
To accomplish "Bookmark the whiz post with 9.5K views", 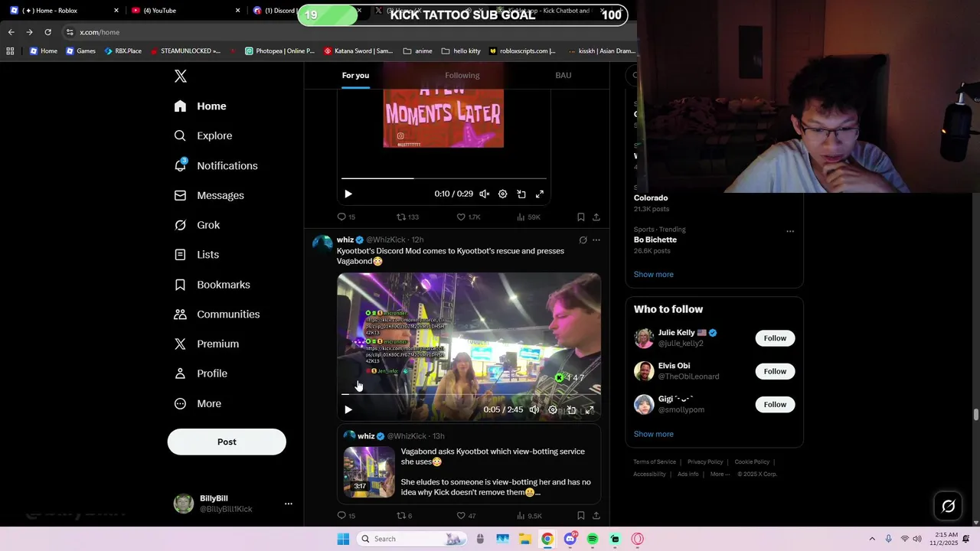I will click(581, 516).
